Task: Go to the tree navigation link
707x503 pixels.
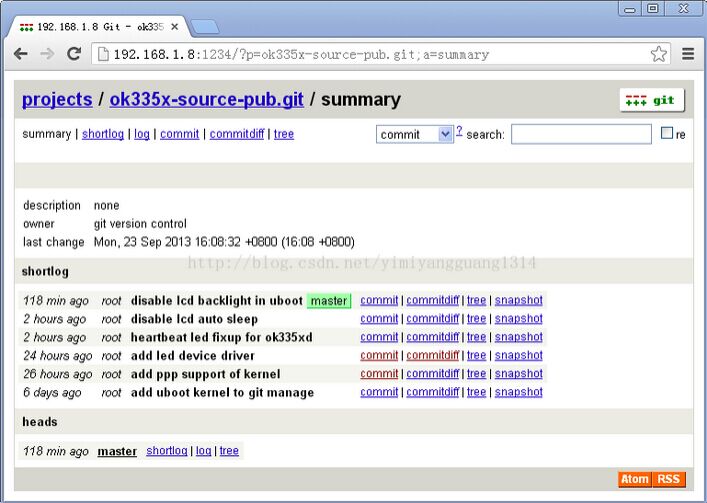Action: click(284, 134)
